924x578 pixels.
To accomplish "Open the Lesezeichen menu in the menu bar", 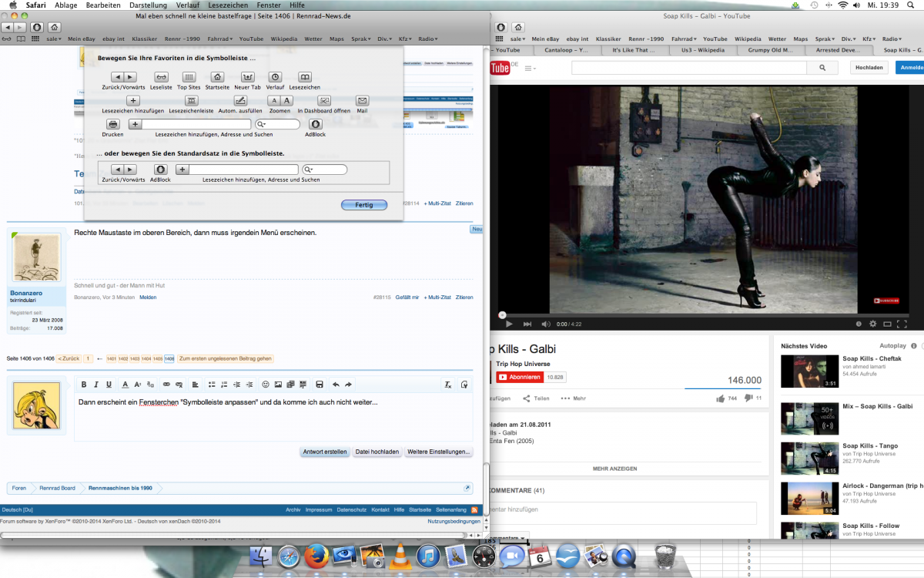I will click(228, 5).
